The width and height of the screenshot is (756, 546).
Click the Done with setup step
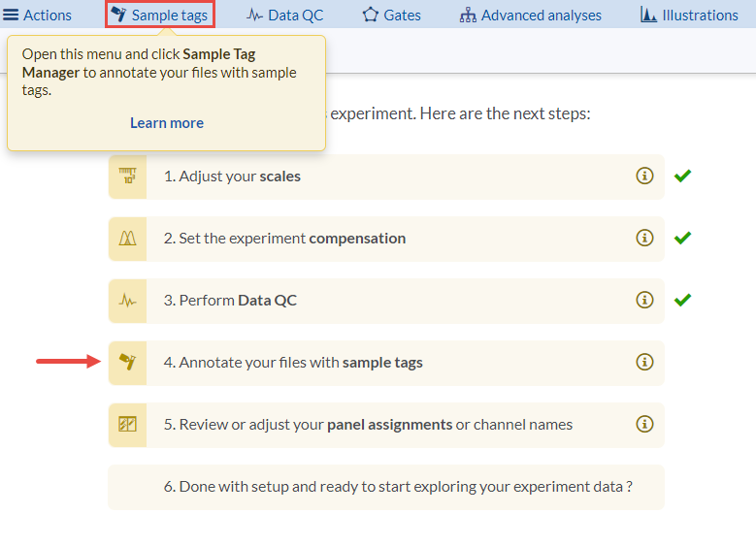tap(398, 487)
